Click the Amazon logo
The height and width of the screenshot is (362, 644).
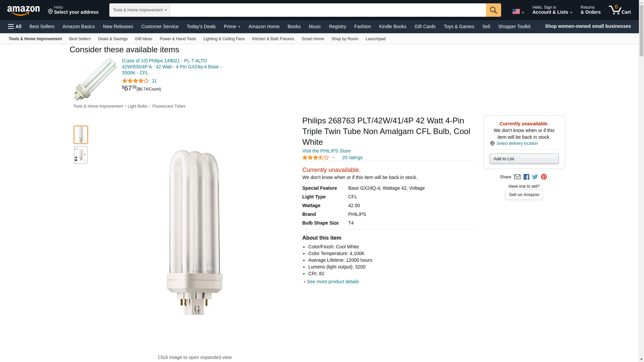point(23,10)
